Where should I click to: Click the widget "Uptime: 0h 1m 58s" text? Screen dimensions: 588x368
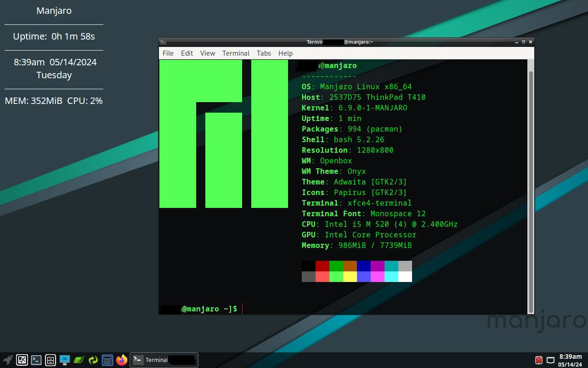54,36
